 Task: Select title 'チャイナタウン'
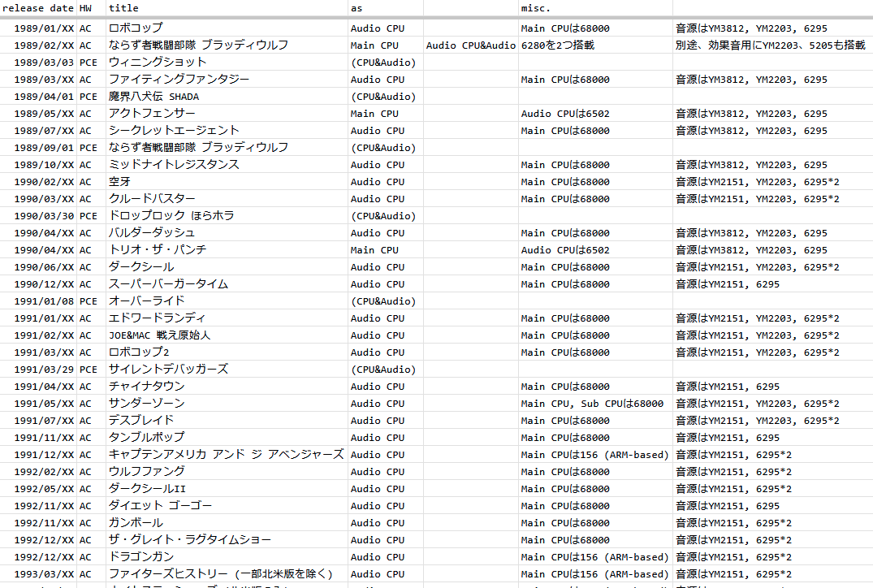[146, 386]
